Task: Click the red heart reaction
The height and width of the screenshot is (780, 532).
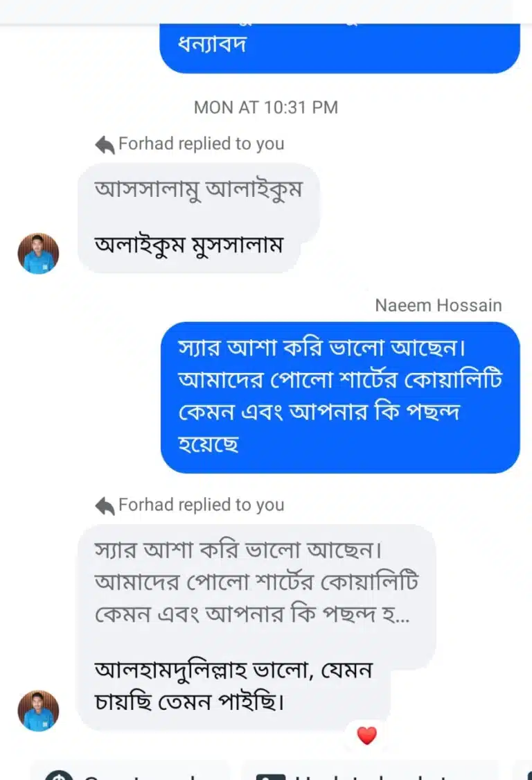Action: pyautogui.click(x=366, y=736)
